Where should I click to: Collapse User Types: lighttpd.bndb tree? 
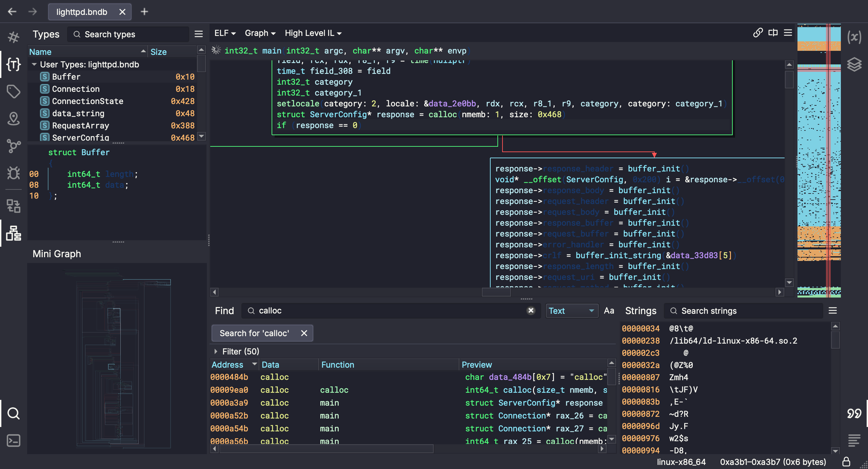pos(34,64)
